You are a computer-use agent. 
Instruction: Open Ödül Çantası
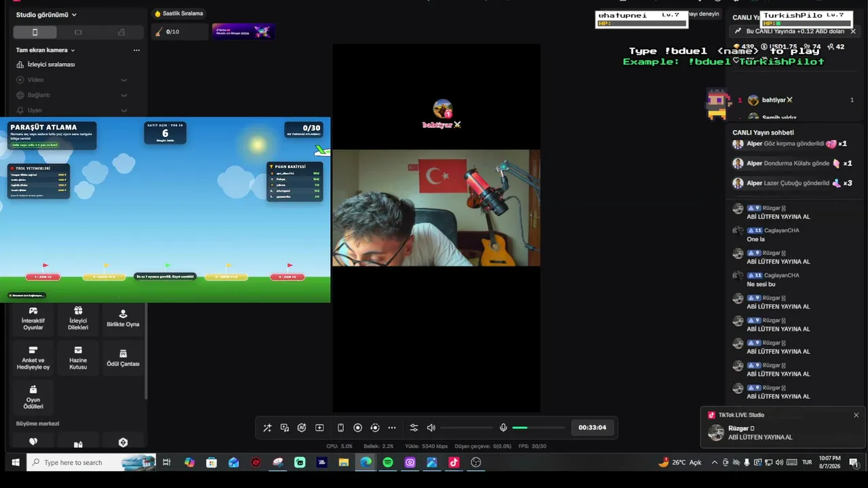coord(123,359)
